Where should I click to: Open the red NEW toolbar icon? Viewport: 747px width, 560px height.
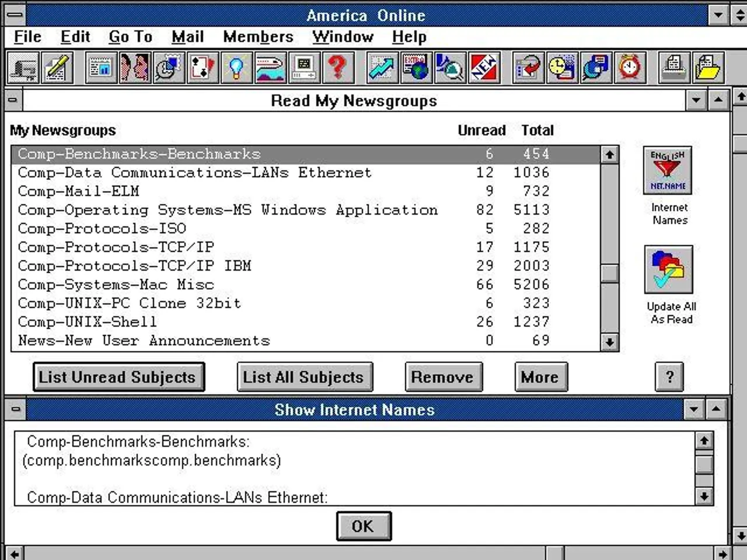point(483,68)
